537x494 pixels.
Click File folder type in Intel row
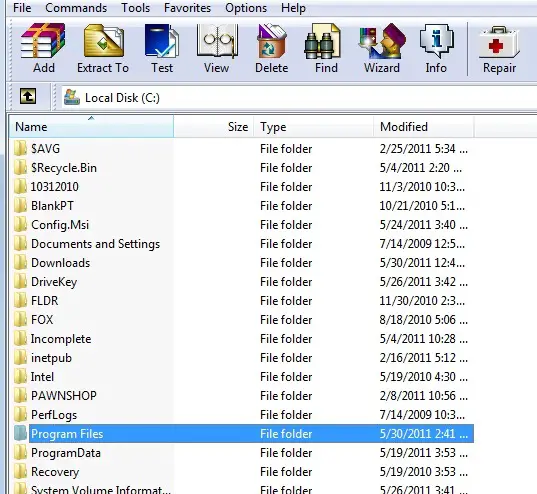click(x=286, y=377)
